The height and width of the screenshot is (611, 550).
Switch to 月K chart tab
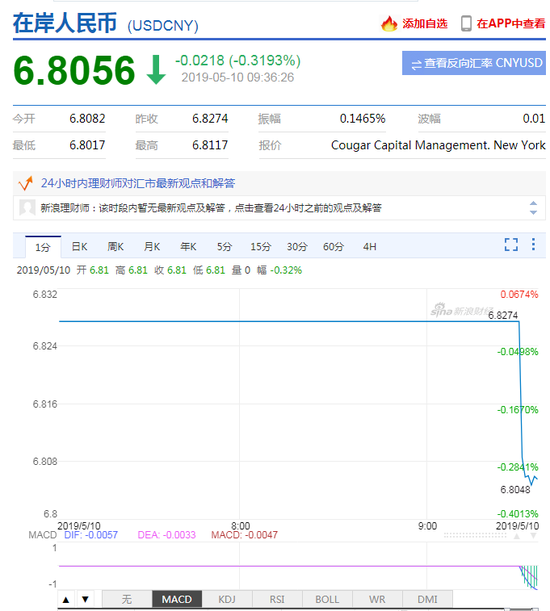[152, 247]
